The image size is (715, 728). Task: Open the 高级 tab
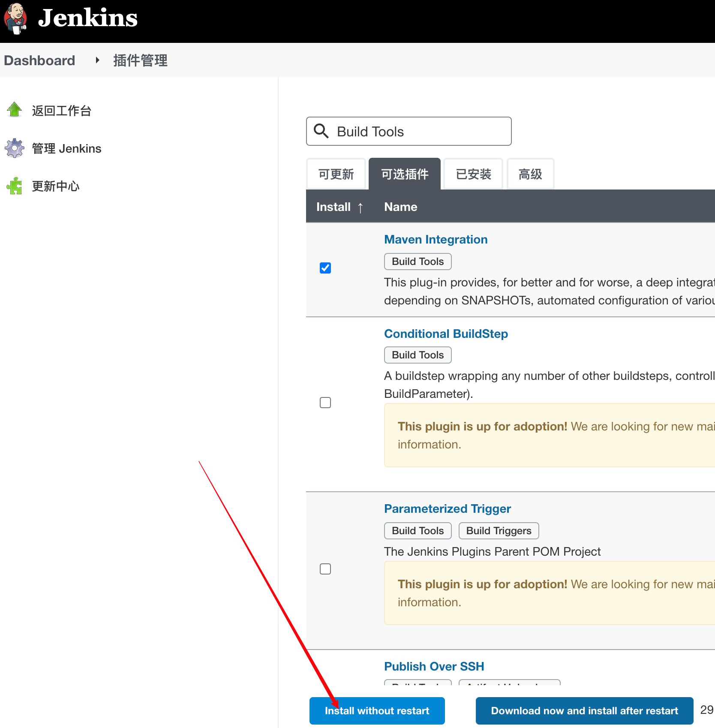[530, 174]
